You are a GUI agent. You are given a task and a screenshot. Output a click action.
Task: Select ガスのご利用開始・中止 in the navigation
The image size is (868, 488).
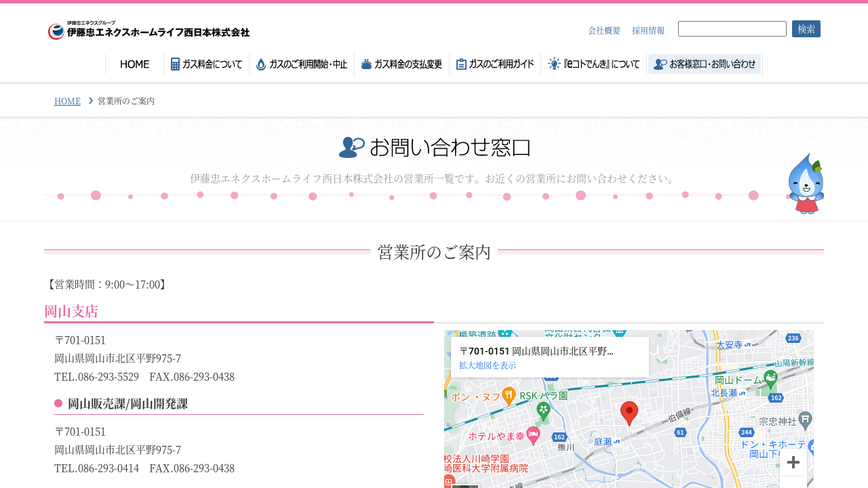(x=302, y=64)
